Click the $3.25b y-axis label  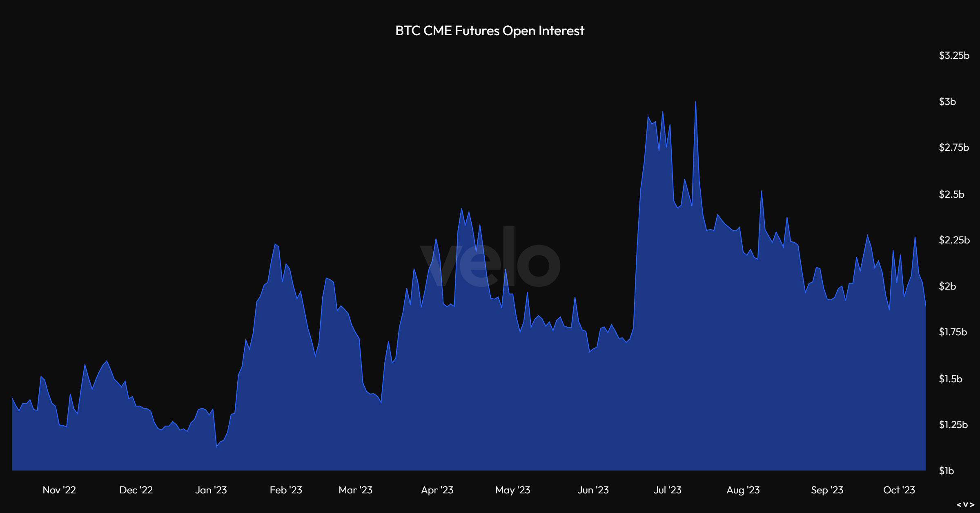[954, 56]
